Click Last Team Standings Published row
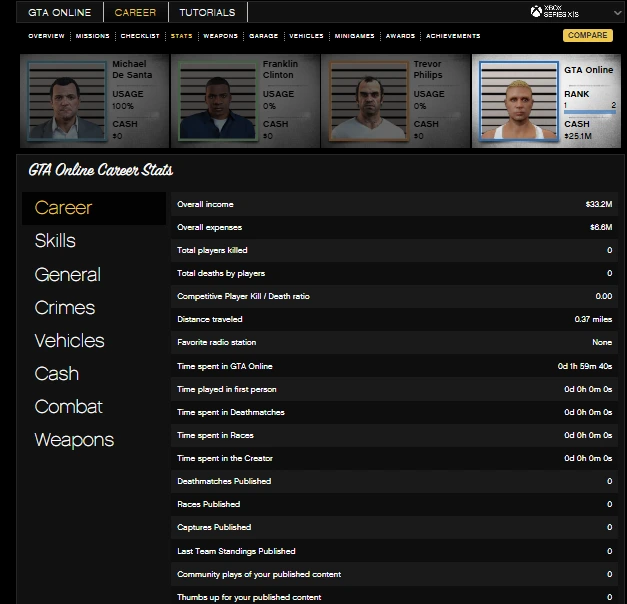627x604 pixels. (x=394, y=551)
